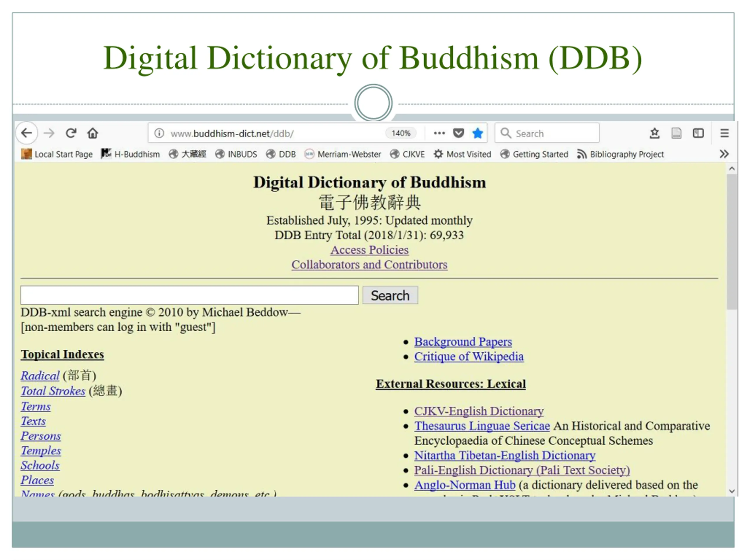747x560 pixels.
Task: Show site information icon in address bar
Action: pyautogui.click(x=159, y=133)
